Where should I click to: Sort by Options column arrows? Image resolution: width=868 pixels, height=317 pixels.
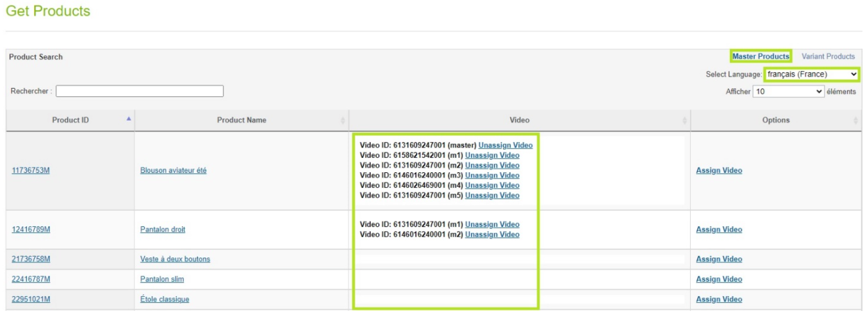coord(855,120)
